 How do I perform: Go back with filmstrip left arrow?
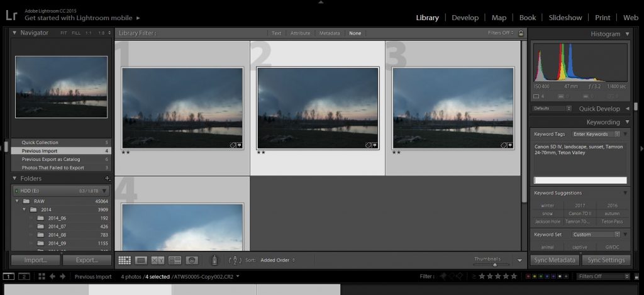[x=53, y=277]
